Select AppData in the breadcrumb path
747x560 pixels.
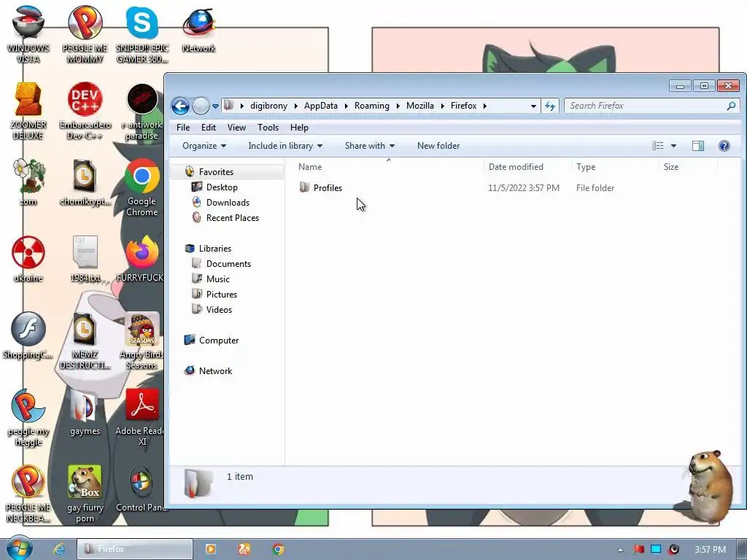pos(321,106)
